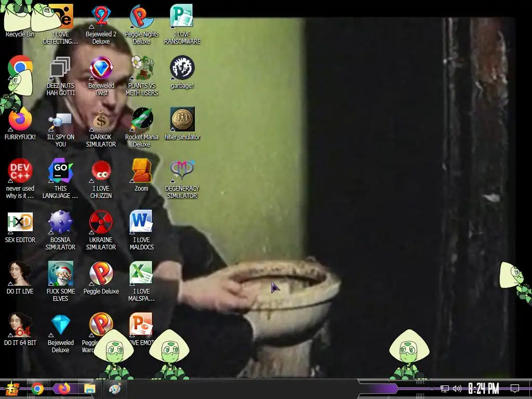This screenshot has width=532, height=399.
Task: Launch the elf bowling desktop shortcut
Action: pos(60,281)
